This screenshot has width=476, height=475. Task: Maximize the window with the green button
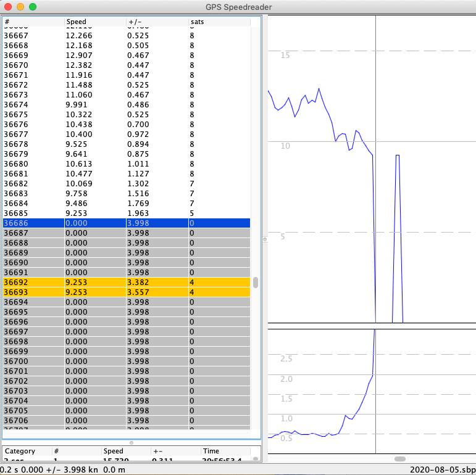[33, 7]
